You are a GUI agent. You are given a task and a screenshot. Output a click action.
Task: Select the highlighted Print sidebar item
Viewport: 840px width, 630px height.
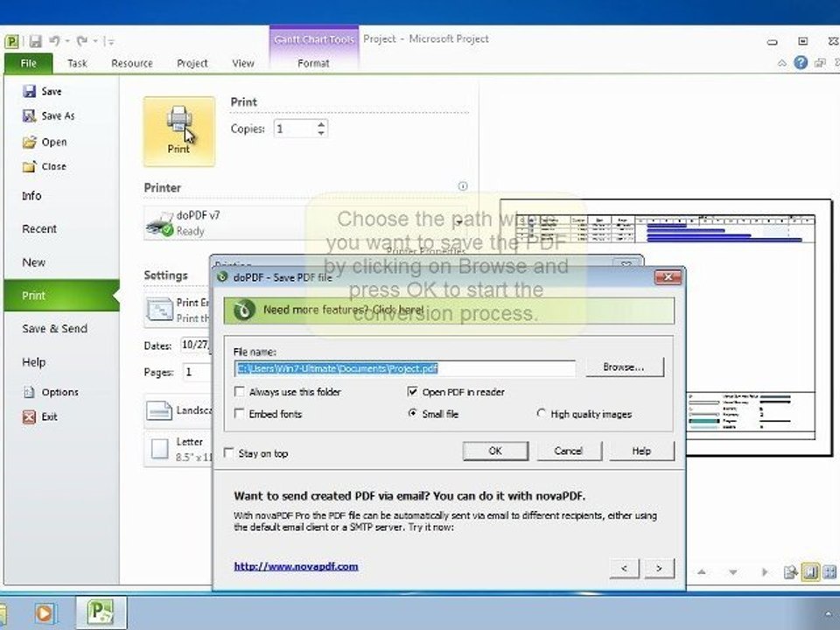point(61,295)
